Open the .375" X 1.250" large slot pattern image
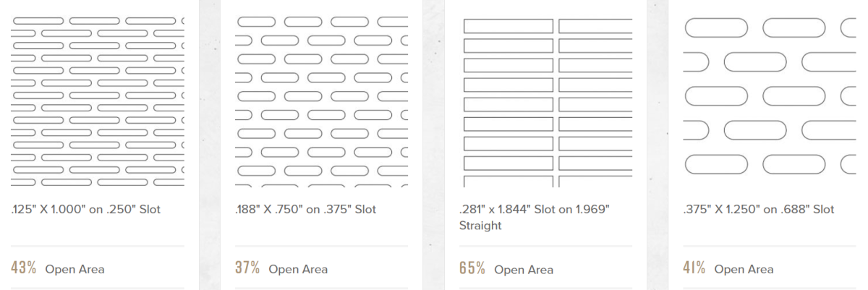 [x=770, y=101]
